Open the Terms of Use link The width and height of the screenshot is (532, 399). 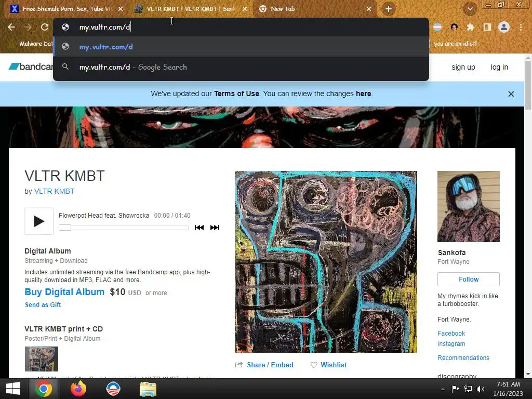coord(236,94)
